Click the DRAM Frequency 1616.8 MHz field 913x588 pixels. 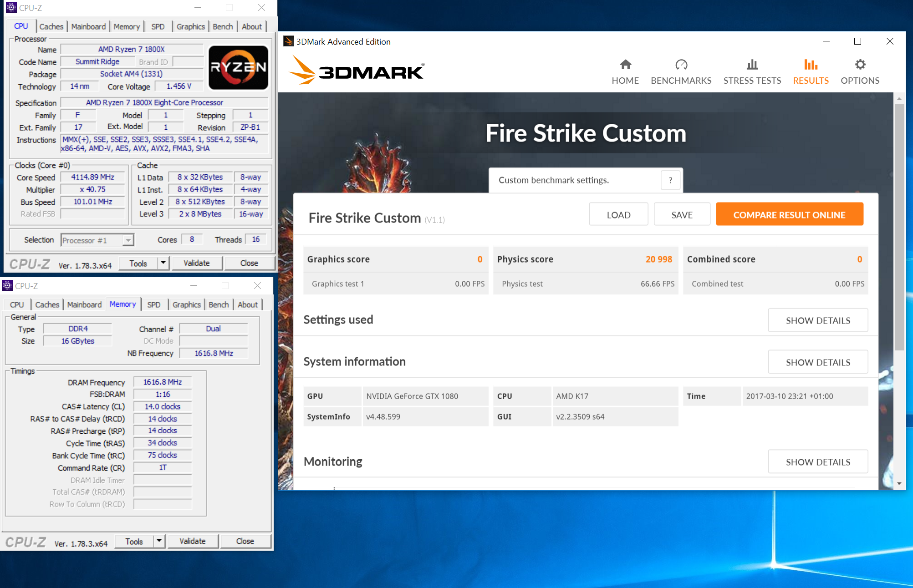pyautogui.click(x=163, y=382)
